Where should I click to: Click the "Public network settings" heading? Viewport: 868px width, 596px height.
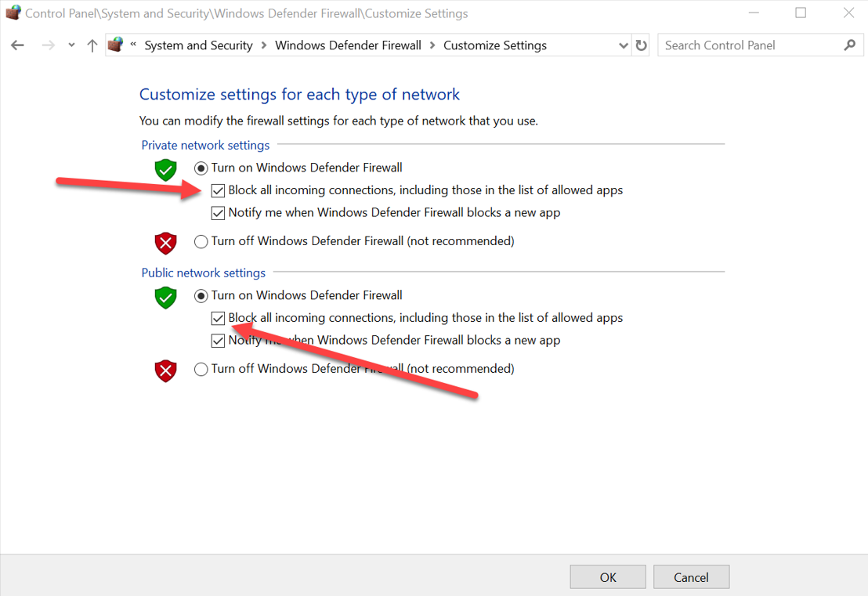point(203,273)
